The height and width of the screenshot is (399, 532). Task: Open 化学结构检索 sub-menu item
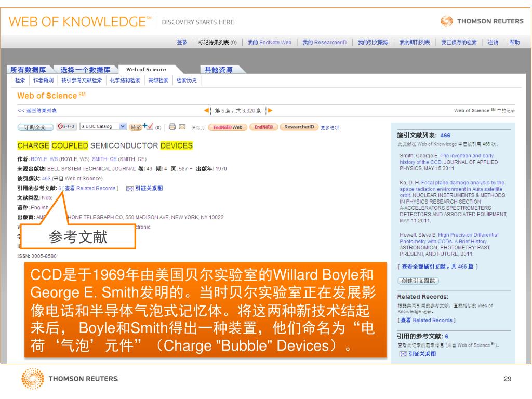click(125, 80)
